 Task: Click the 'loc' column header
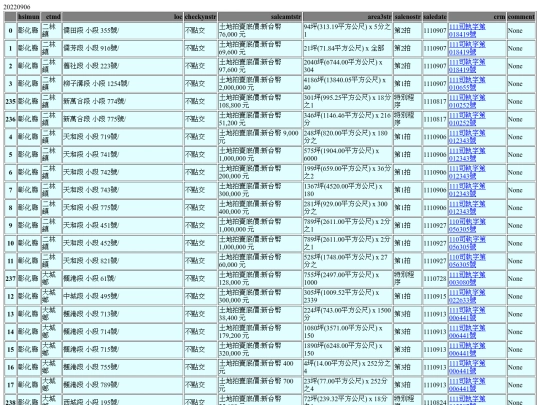click(122, 17)
